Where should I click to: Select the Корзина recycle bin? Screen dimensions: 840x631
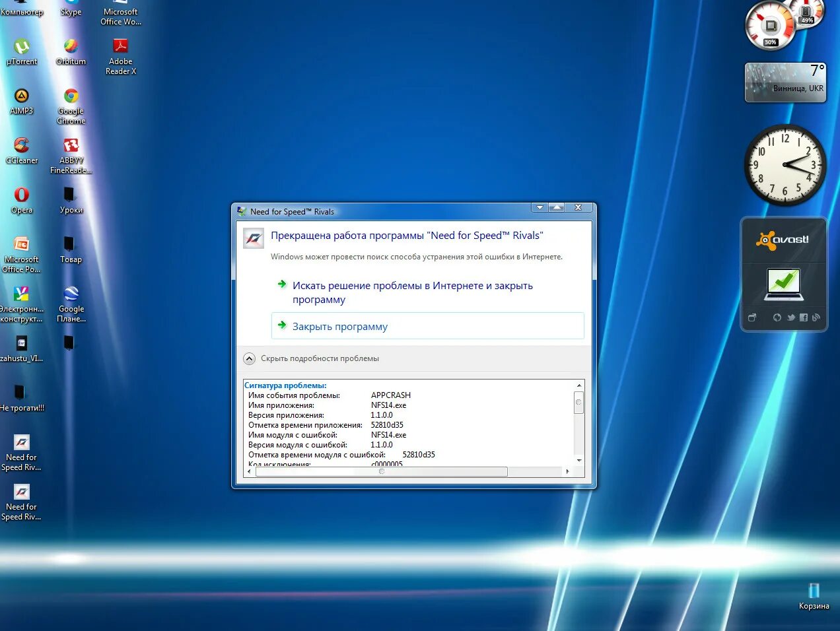[814, 595]
